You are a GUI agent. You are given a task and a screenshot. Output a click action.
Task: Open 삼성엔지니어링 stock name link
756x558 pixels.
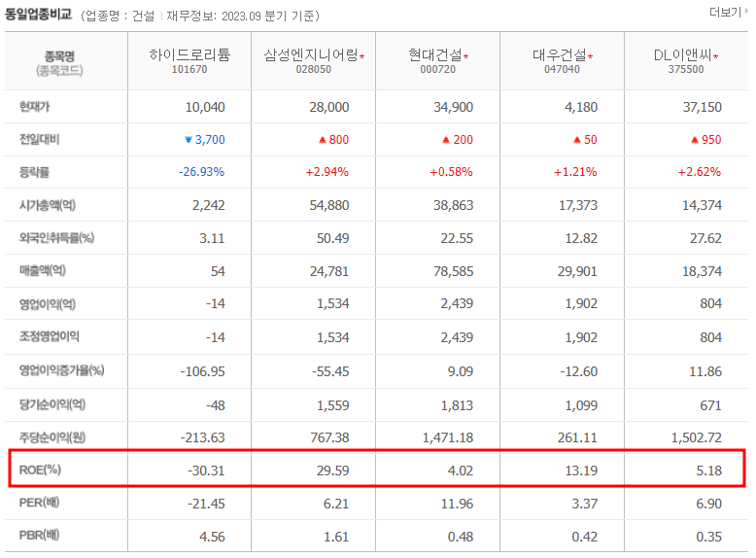[311, 55]
